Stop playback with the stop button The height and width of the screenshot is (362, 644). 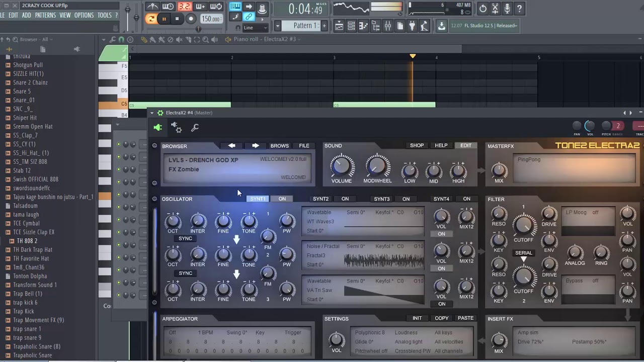(x=177, y=19)
